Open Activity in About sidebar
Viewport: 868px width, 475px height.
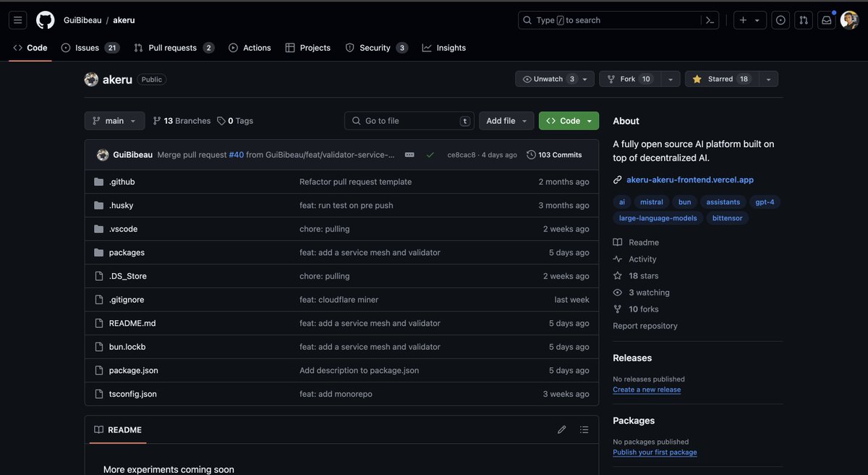click(x=635, y=259)
